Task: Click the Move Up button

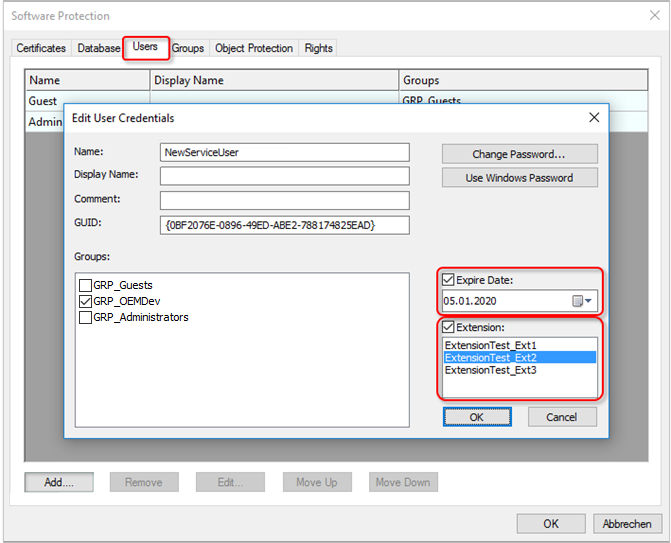Action: 317,482
